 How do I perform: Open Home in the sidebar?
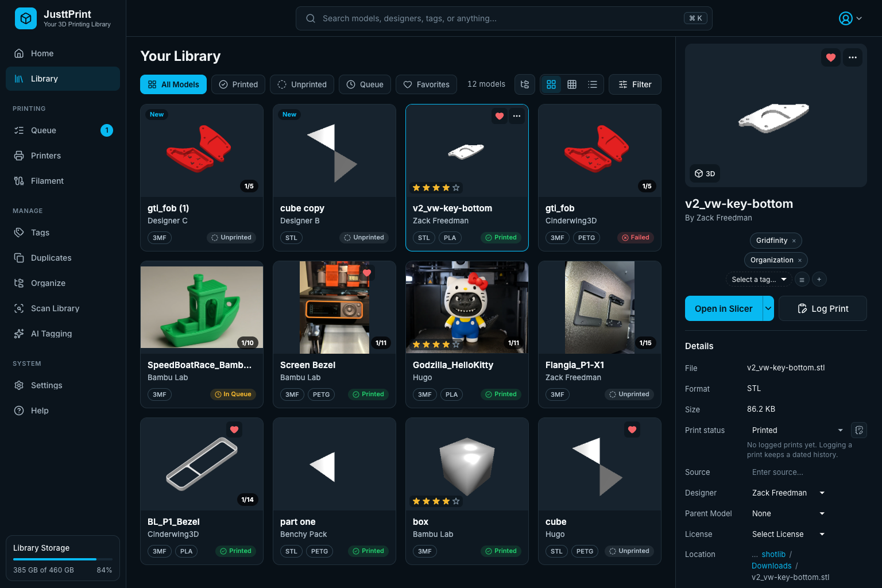point(63,53)
